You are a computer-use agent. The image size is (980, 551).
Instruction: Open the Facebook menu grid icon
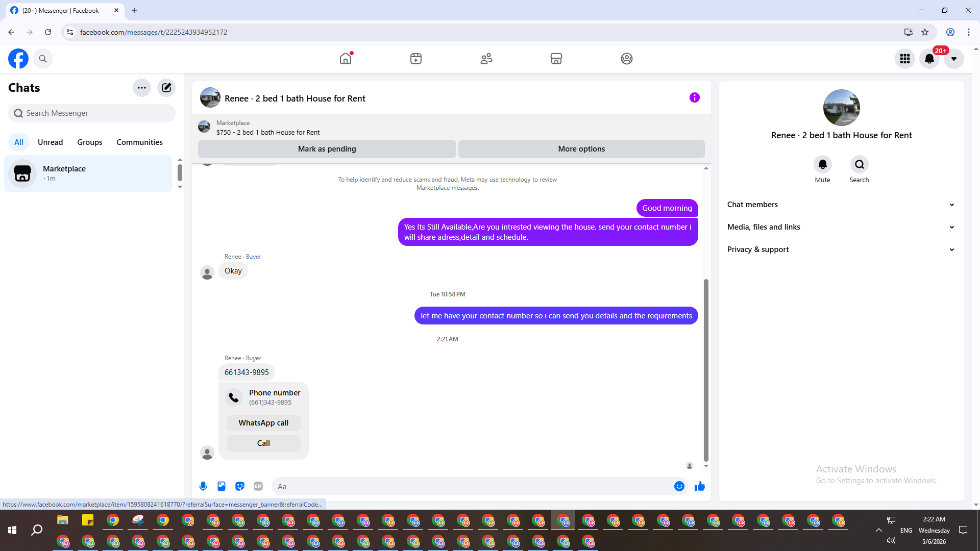[905, 59]
